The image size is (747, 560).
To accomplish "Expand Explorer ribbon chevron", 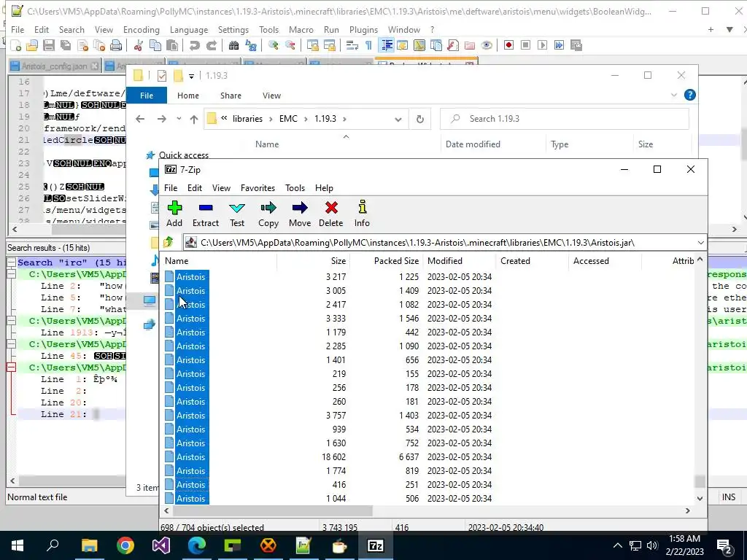I will click(x=673, y=95).
